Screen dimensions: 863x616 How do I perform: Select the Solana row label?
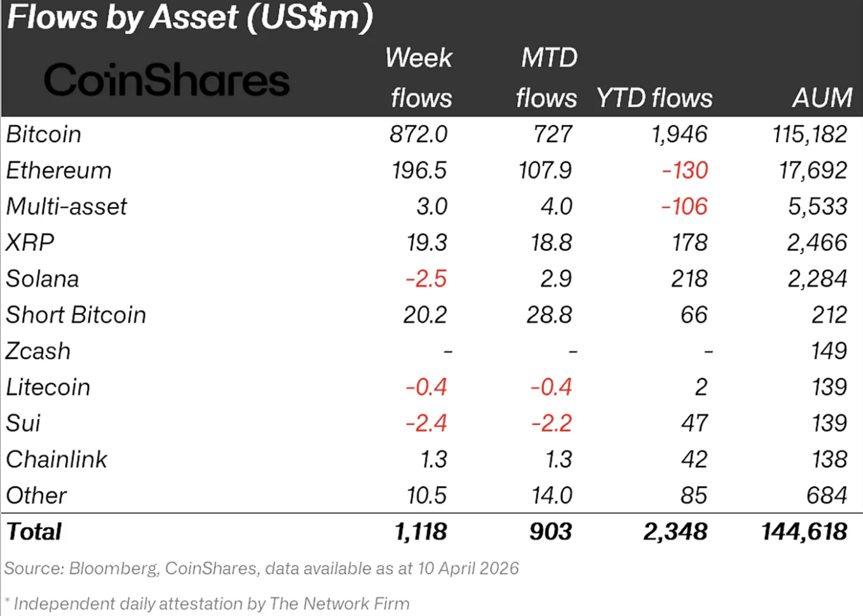click(43, 279)
